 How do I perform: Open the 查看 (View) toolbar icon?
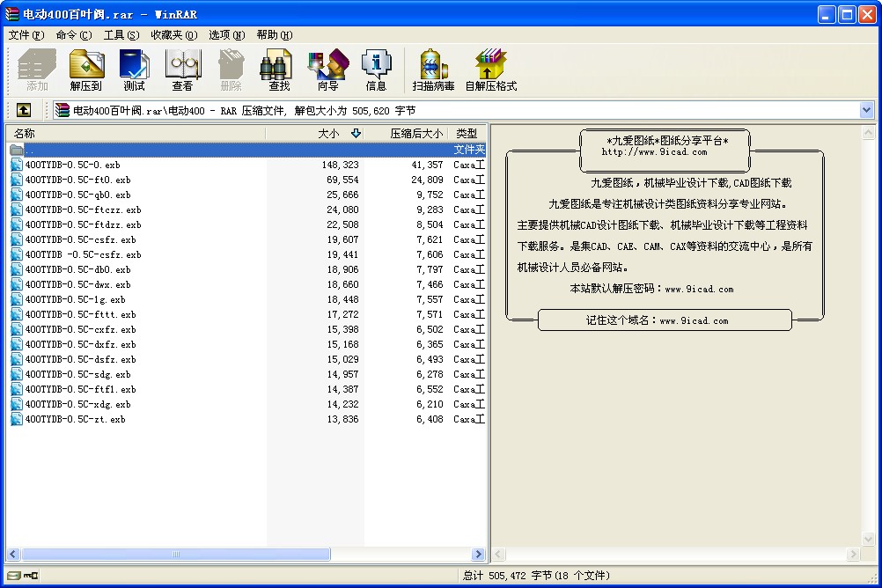182,70
